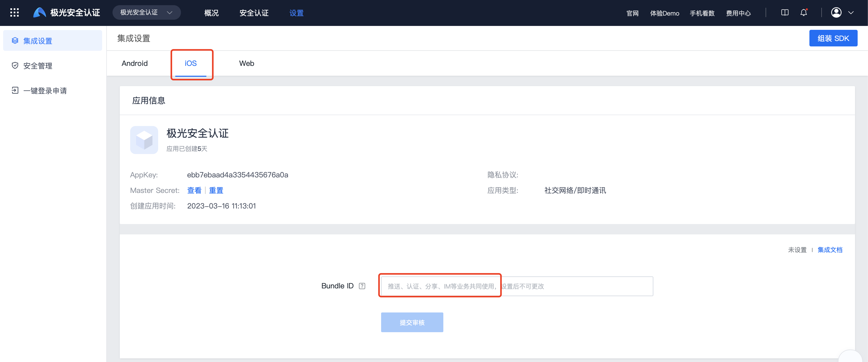The image size is (868, 362).
Task: Click the app cube thumbnail icon
Action: coord(144,140)
